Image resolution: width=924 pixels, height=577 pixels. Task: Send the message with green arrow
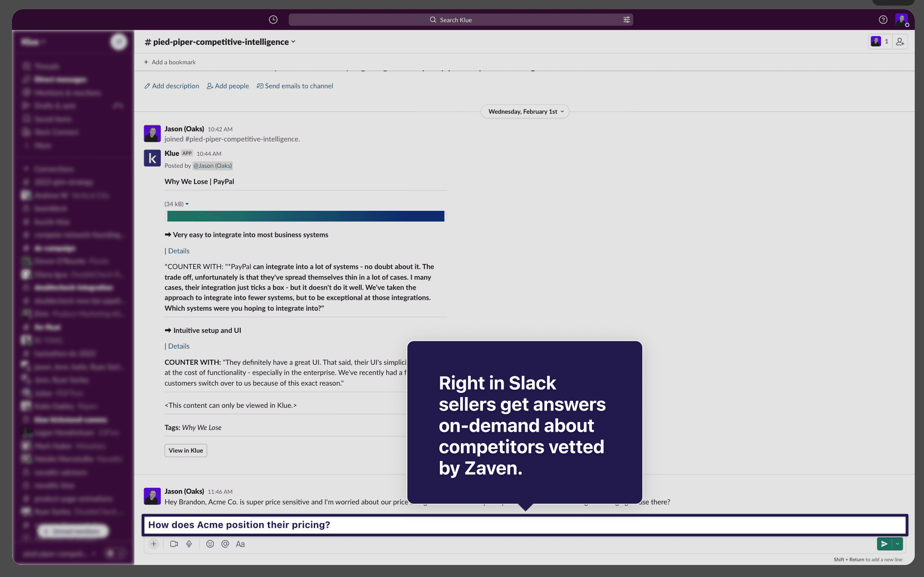click(x=884, y=544)
